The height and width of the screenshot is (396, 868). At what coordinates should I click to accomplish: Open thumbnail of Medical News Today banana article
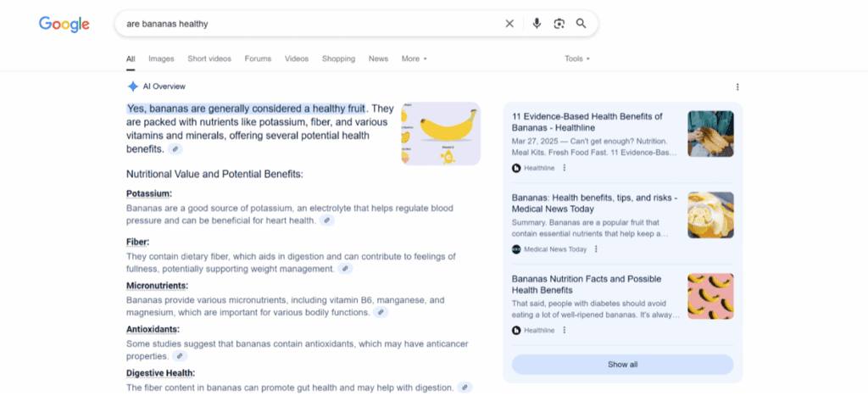(711, 215)
